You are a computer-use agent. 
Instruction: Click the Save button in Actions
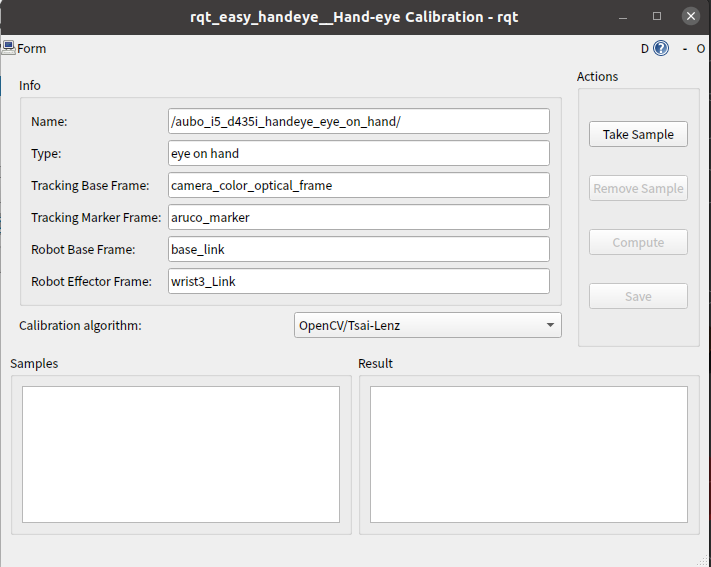pyautogui.click(x=638, y=296)
